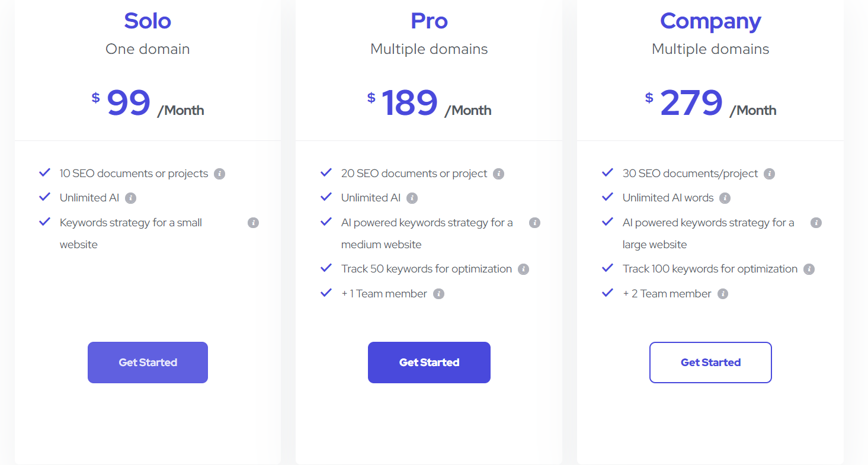Click info icon for large website keywords strategy
Screen dimensions: 868x465
pos(816,223)
